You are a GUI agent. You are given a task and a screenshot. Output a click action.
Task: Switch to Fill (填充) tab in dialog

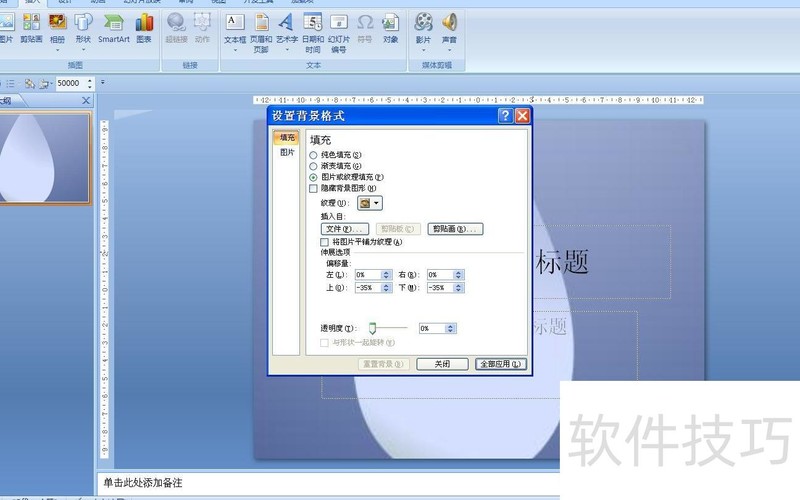[x=286, y=137]
